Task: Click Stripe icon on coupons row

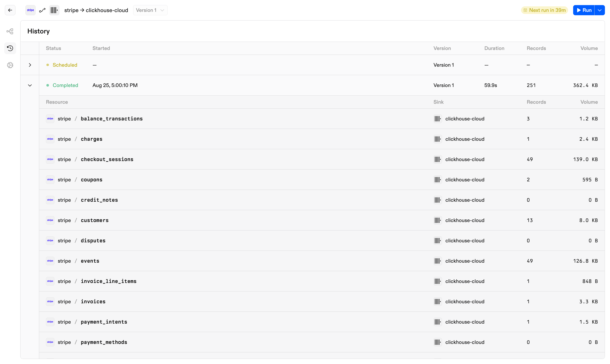Action: [x=50, y=179]
